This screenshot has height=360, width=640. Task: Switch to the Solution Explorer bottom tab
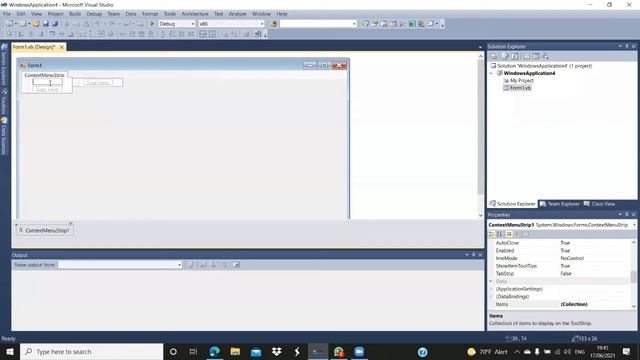click(513, 204)
